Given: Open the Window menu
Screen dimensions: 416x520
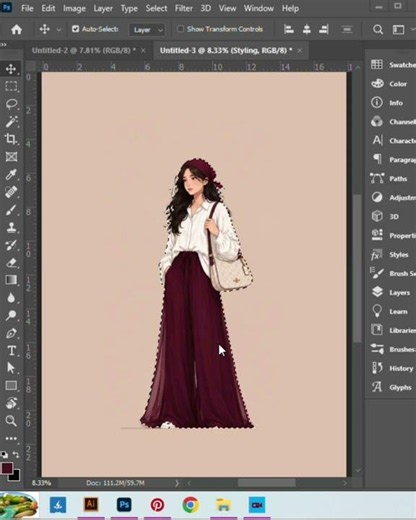Looking at the screenshot, I should click(259, 8).
